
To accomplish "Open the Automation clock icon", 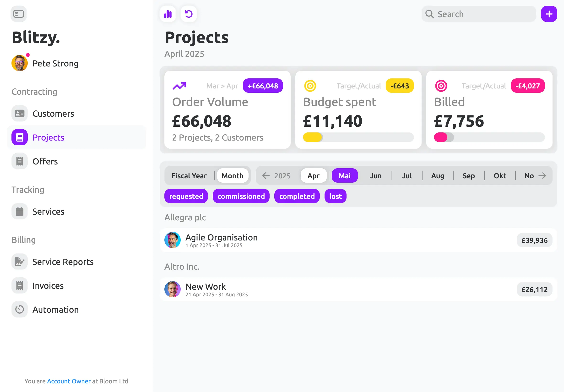I will (20, 310).
